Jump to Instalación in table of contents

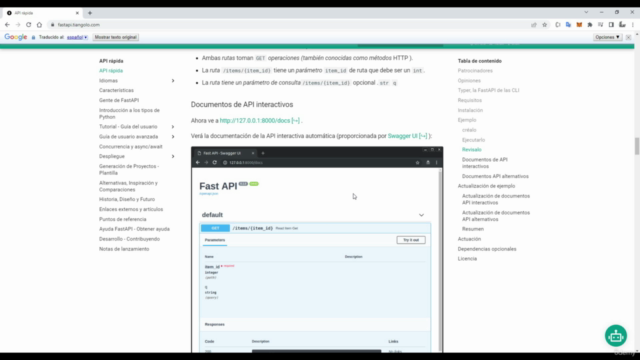(x=470, y=110)
